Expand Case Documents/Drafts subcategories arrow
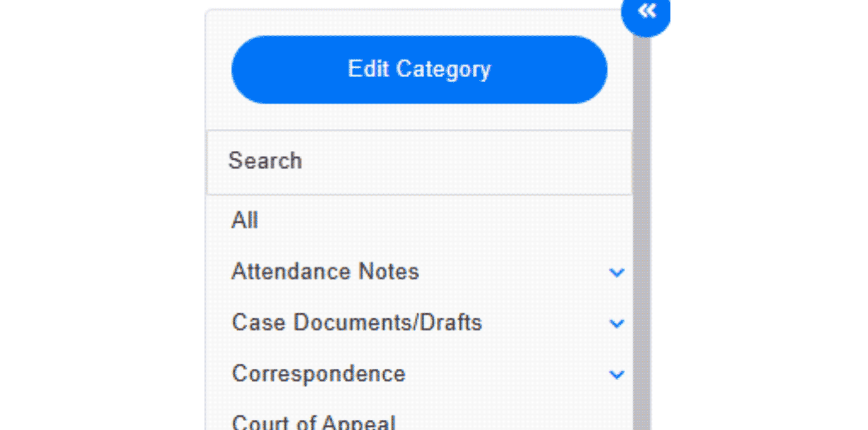The height and width of the screenshot is (430, 868). point(616,324)
